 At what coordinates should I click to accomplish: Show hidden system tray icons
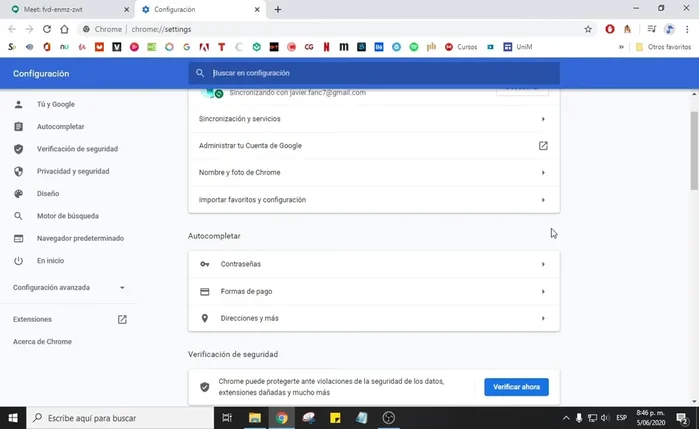click(566, 418)
